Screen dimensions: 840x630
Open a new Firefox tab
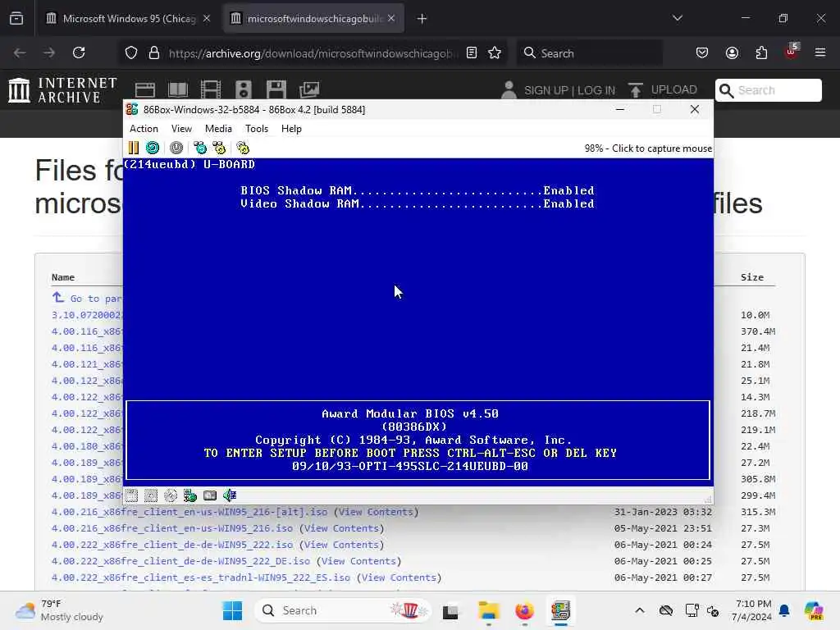pyautogui.click(x=422, y=19)
